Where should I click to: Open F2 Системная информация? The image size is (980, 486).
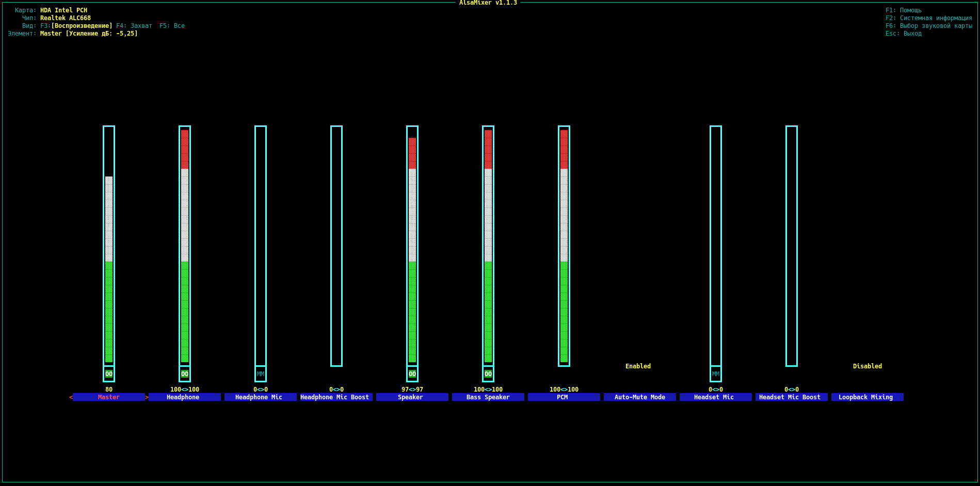pos(929,18)
